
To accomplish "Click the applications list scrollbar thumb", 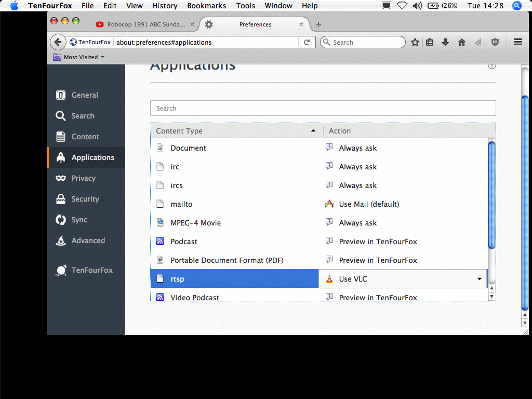I will [491, 195].
